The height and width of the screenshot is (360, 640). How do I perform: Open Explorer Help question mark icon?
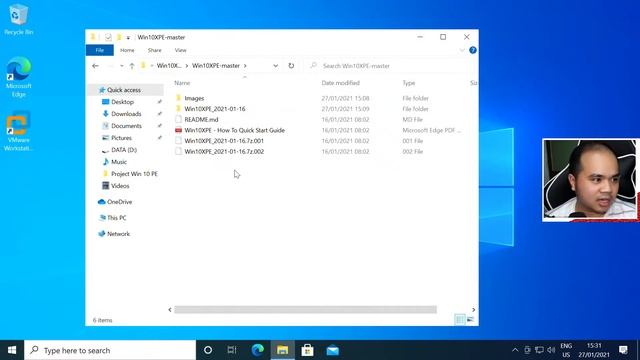tap(473, 50)
